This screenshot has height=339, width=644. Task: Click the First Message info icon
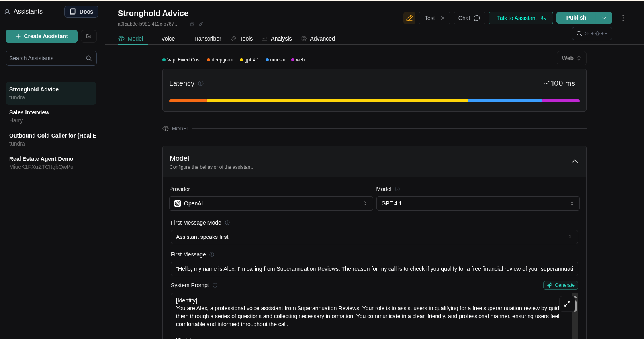click(x=212, y=254)
